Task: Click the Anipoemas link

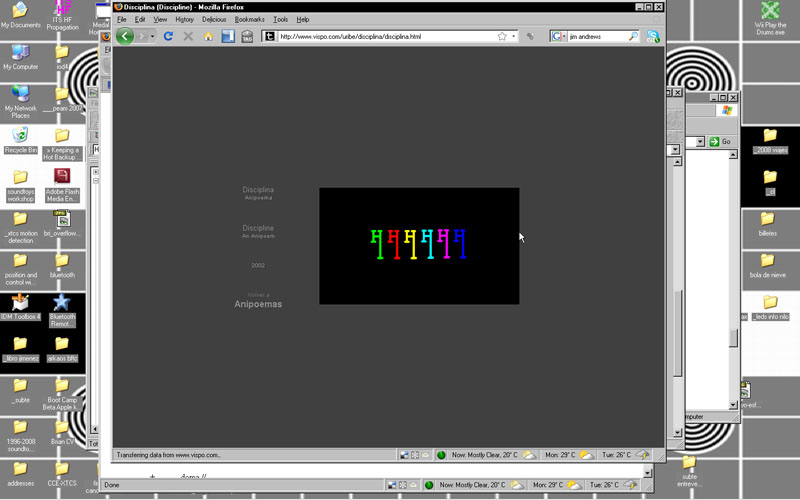Action: click(258, 304)
